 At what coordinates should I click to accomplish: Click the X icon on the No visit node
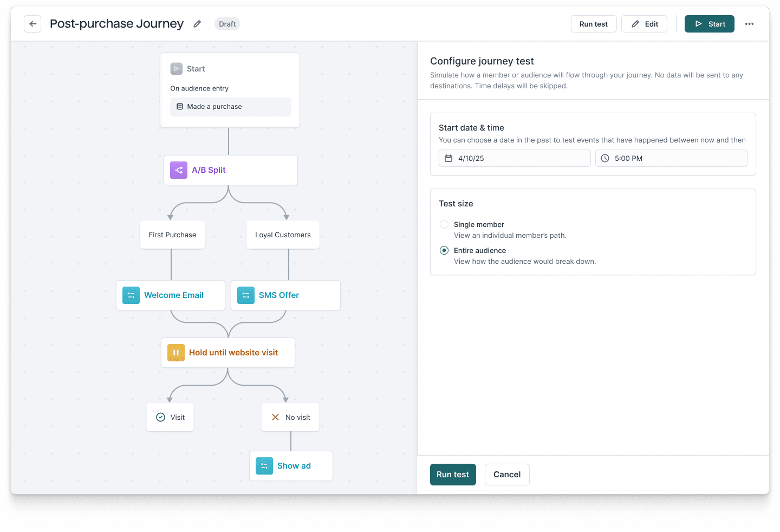coord(276,417)
